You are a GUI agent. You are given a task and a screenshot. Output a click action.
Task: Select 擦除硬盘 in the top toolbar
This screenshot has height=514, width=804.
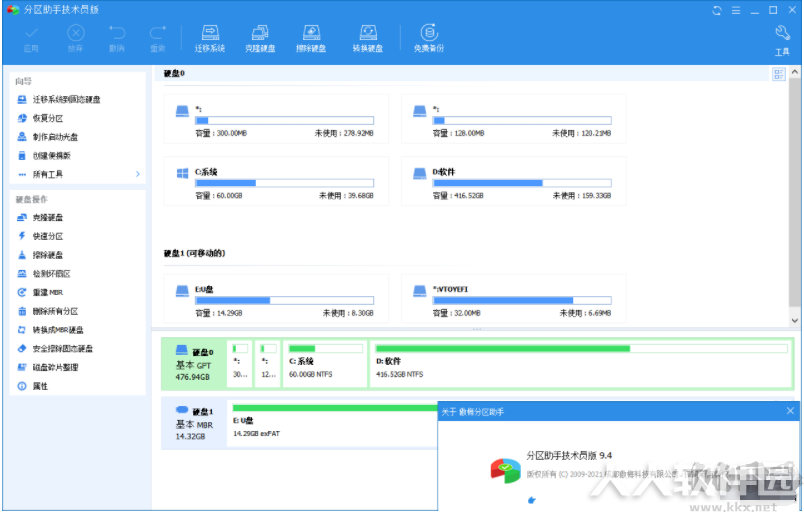coord(311,39)
